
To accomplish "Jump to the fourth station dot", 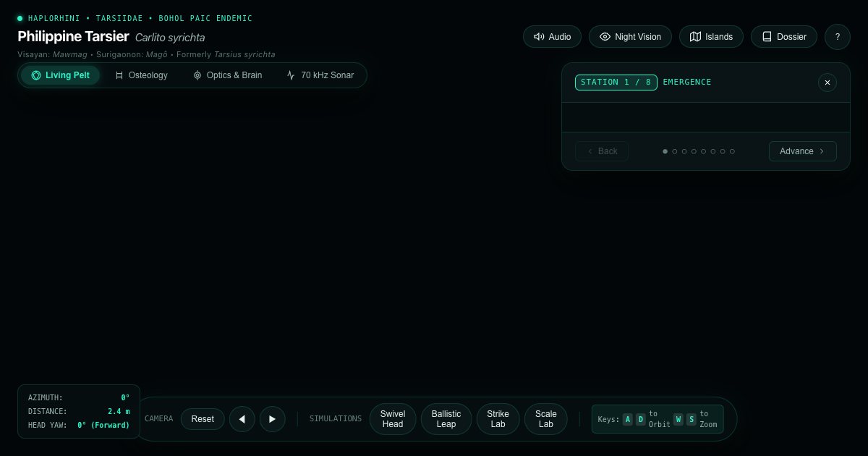I will point(694,151).
